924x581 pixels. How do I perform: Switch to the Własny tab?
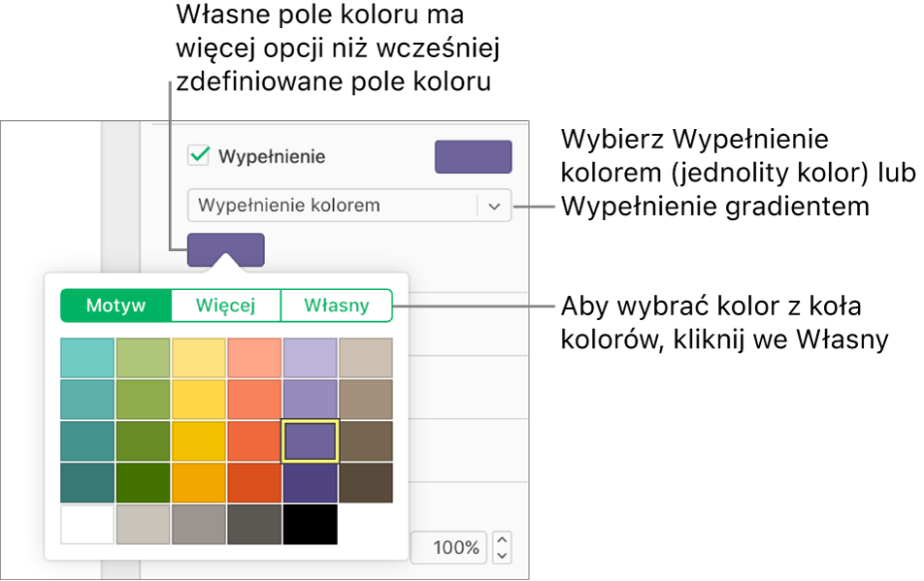(337, 306)
